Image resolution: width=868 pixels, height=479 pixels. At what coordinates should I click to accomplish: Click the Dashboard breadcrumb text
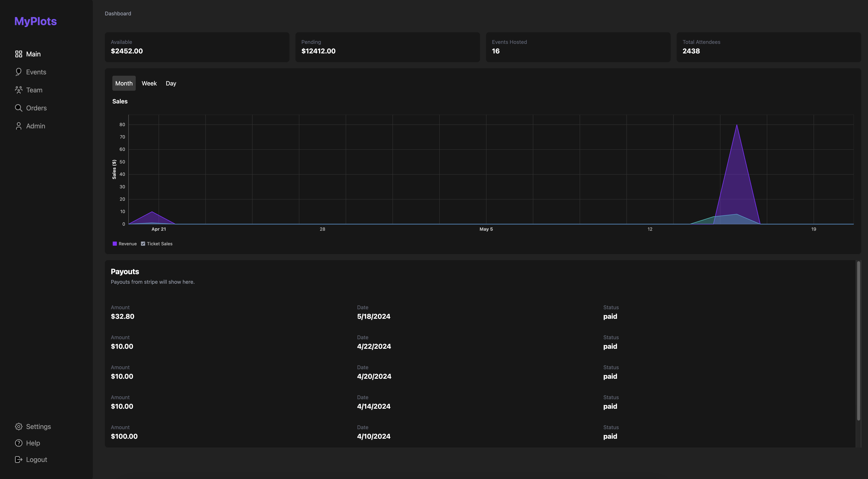coord(118,13)
